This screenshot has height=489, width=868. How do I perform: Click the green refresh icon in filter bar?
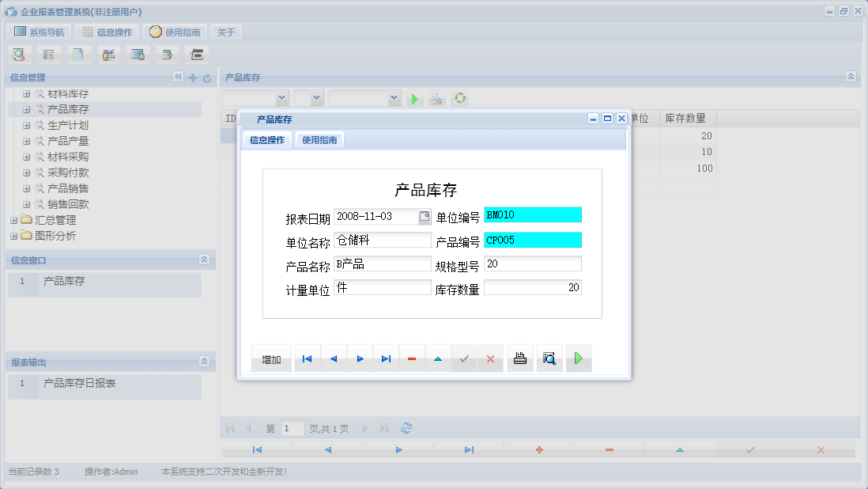(459, 99)
